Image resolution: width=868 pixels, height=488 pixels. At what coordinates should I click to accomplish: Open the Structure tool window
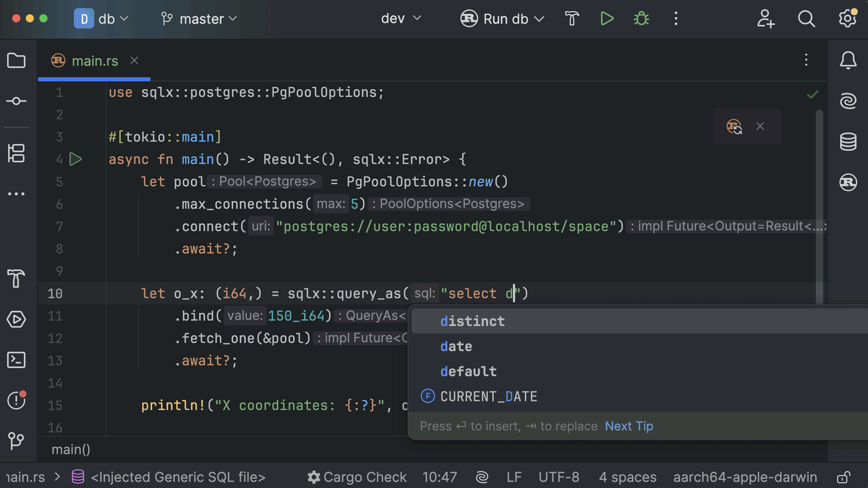pyautogui.click(x=16, y=153)
